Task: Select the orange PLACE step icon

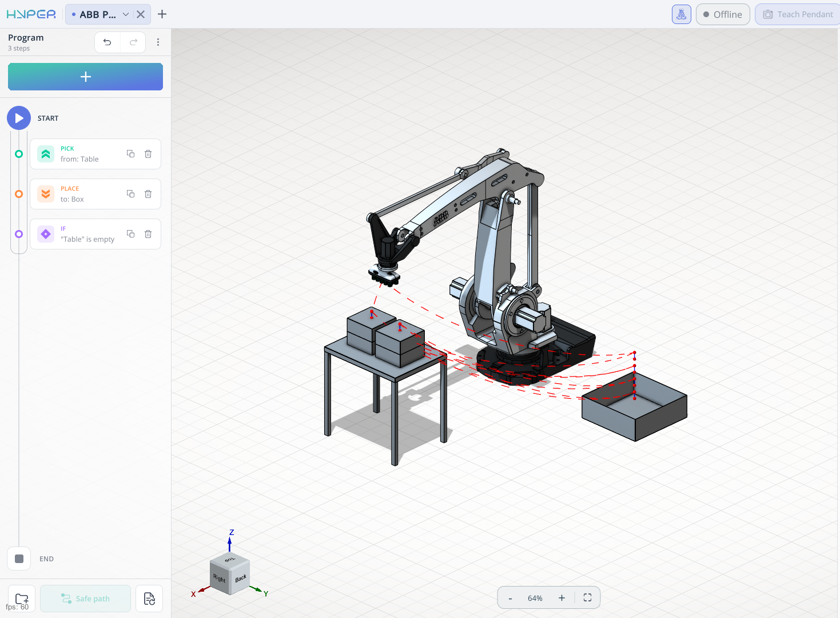Action: [46, 194]
